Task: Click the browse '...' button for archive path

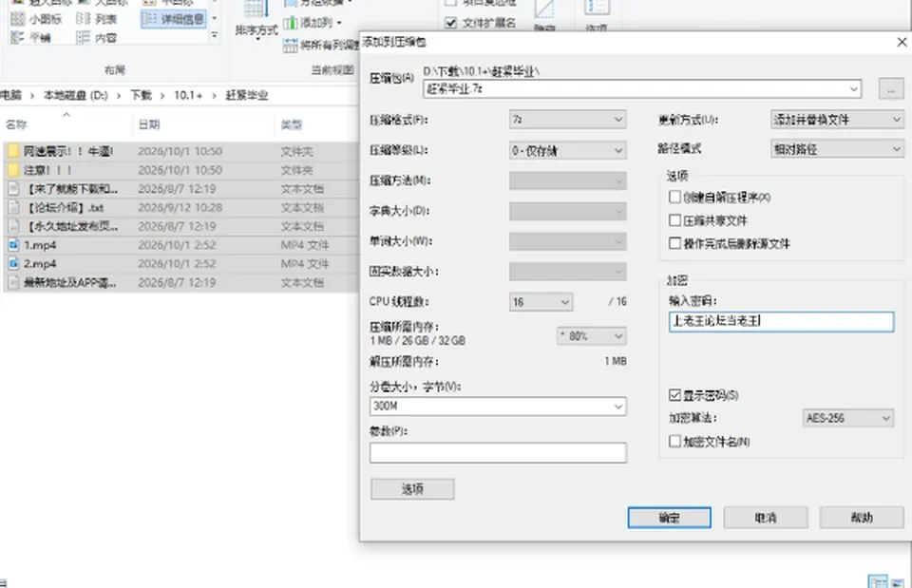Action: 891,89
